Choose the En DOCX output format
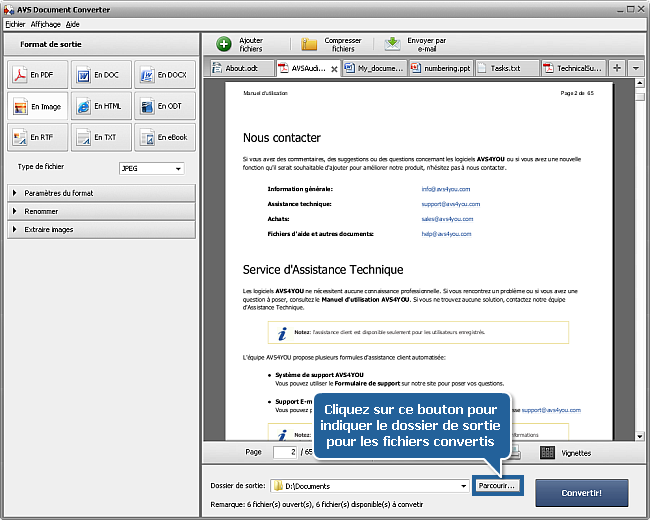The image size is (650, 520). (x=165, y=75)
